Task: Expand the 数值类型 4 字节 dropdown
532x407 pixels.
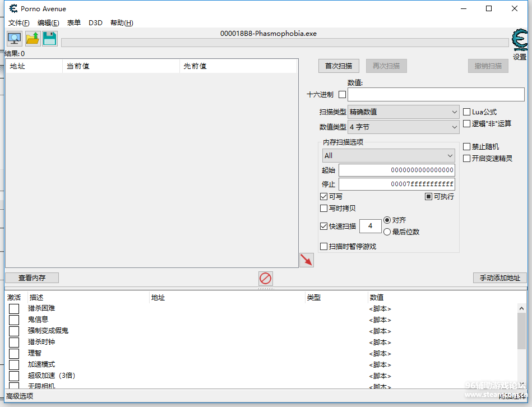Action: (x=403, y=127)
